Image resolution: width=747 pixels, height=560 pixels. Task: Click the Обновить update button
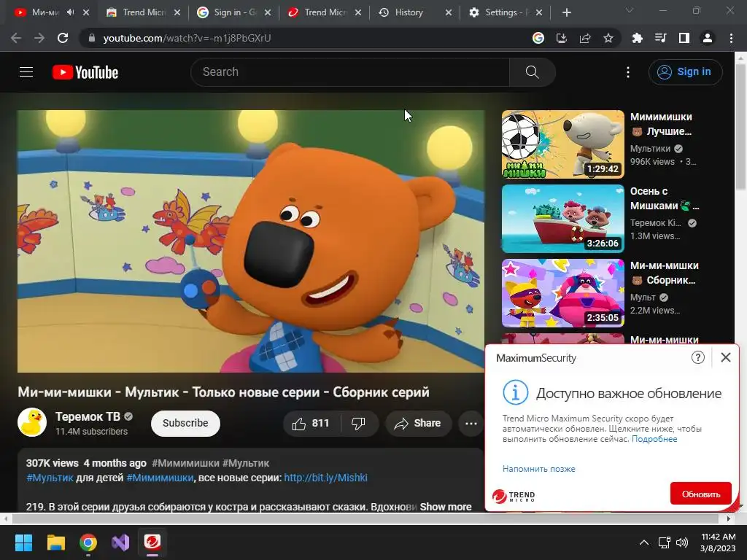pos(701,494)
